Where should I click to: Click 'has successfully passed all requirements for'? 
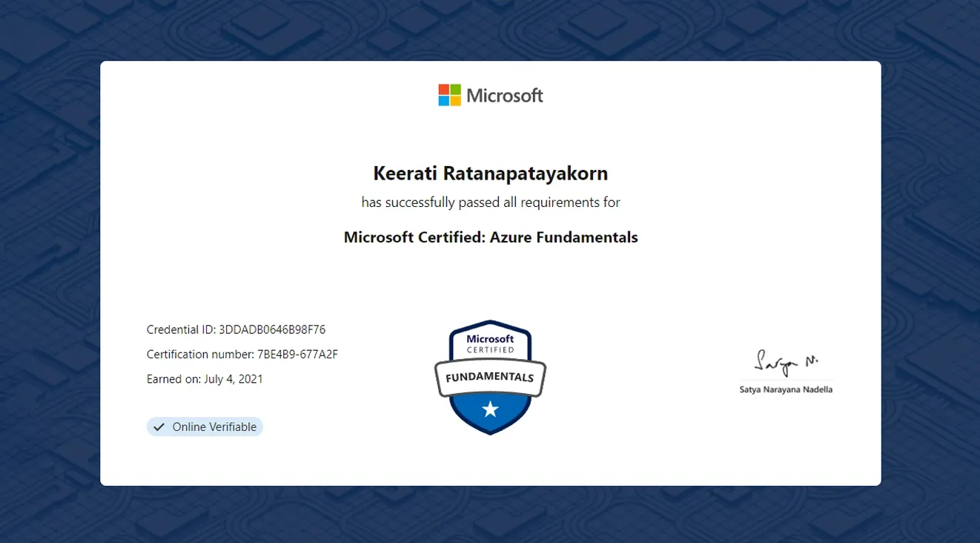point(491,202)
